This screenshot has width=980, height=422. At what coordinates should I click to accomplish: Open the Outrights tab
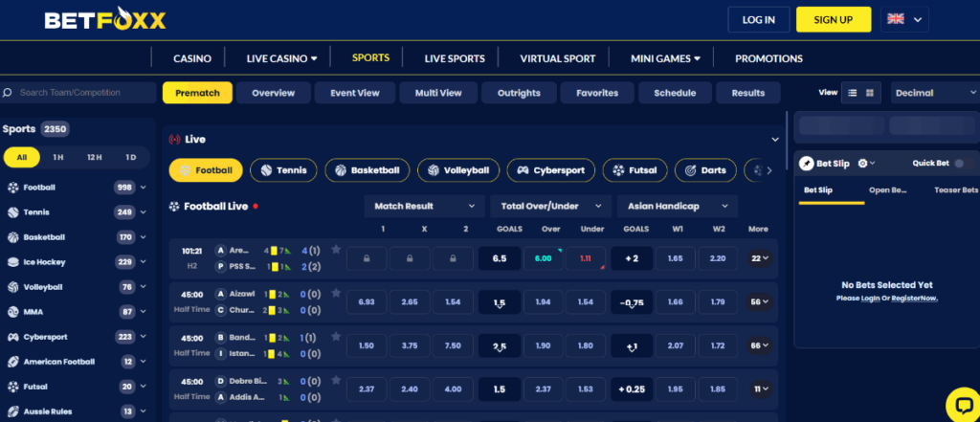tap(519, 93)
